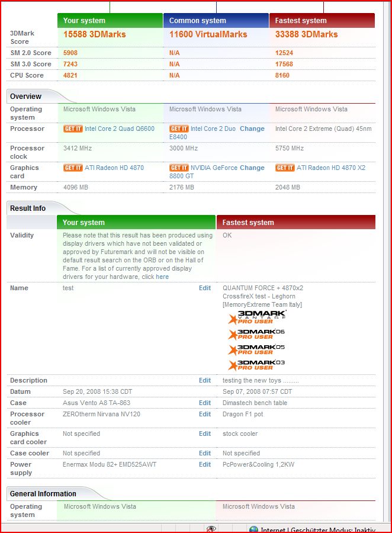This screenshot has width=392, height=533.
Task: Click Edit in the Power supply row
Action: pos(205,464)
